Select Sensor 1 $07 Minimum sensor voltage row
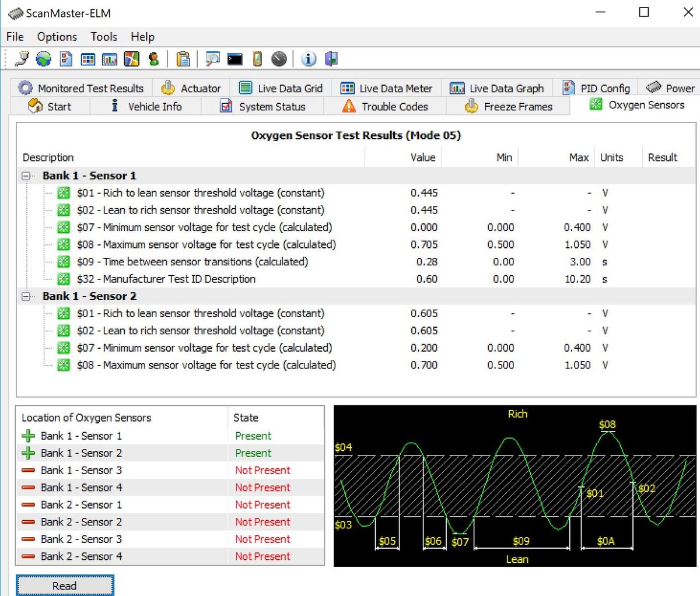This screenshot has height=596, width=700. [356, 227]
